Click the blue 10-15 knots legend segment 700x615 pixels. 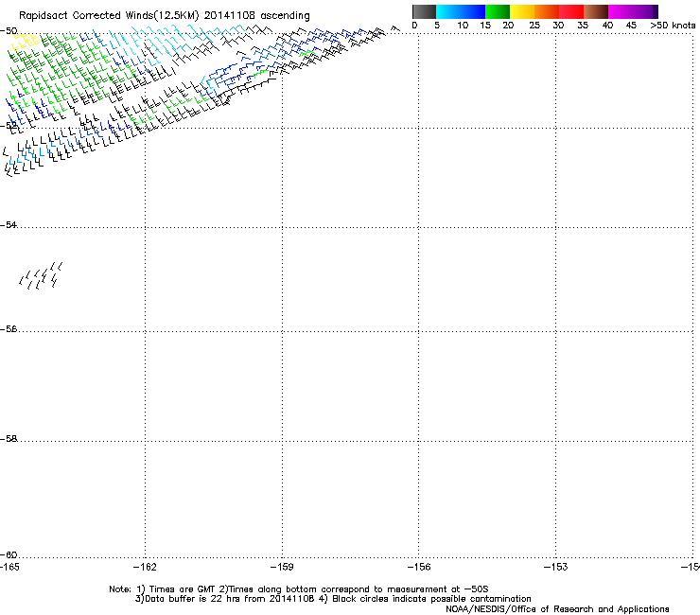click(x=473, y=11)
